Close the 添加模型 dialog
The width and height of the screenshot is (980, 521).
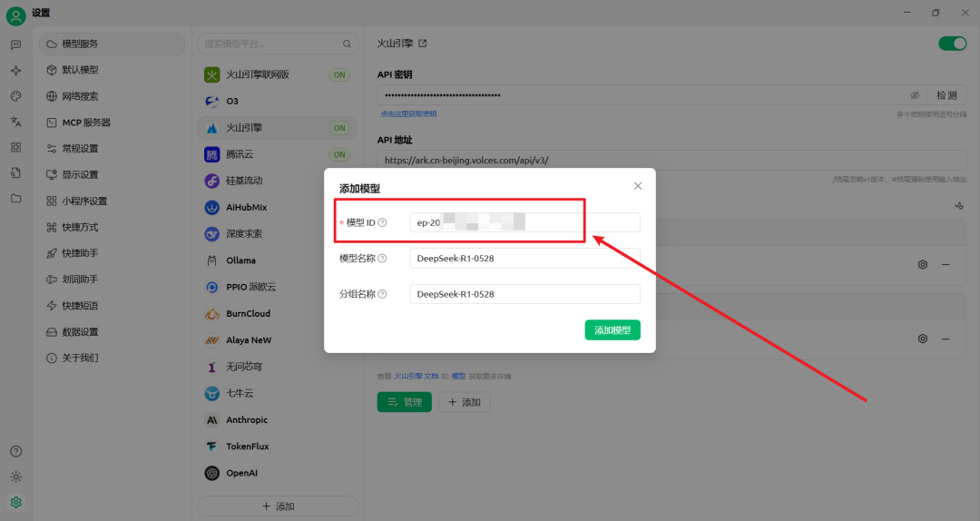[x=638, y=186]
